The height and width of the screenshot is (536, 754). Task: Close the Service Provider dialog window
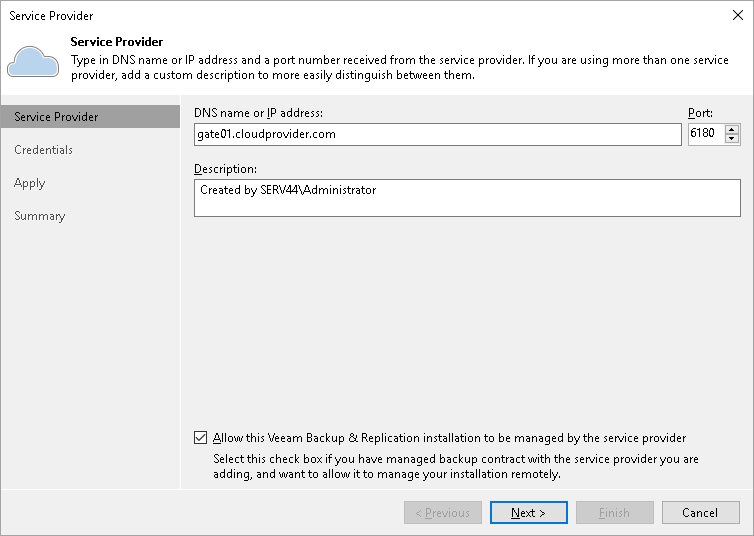737,16
